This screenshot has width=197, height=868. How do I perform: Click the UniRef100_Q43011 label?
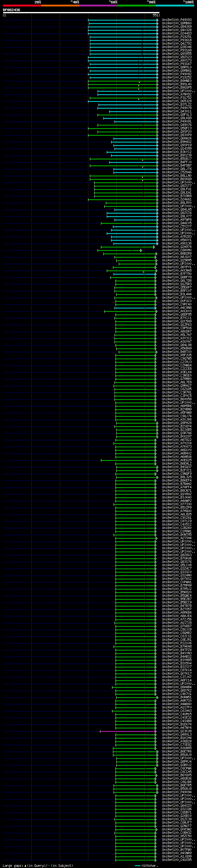176,111
